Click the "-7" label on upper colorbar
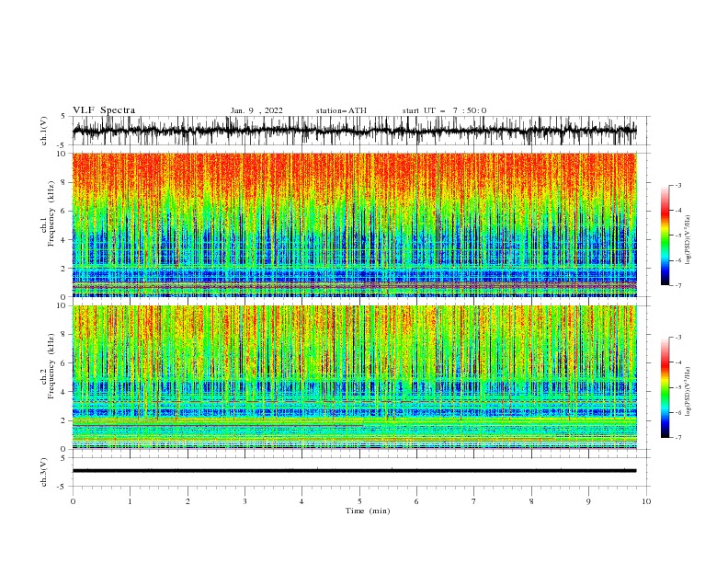Viewport: 728px width, 563px height. [x=678, y=285]
